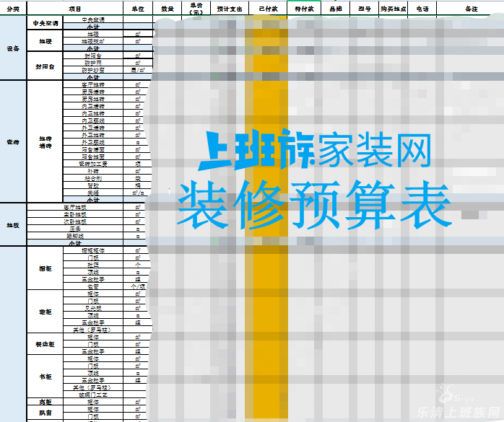Click the 内卫墙砖 item cell
Viewport: 504px width, 422px height.
tap(93, 106)
